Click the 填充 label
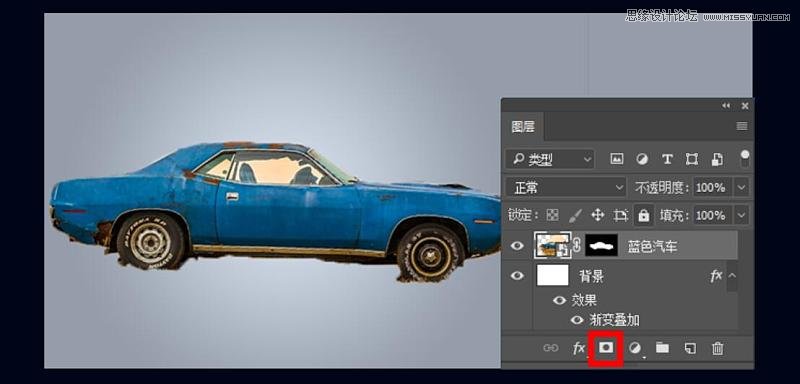The image size is (800, 384). click(x=675, y=215)
